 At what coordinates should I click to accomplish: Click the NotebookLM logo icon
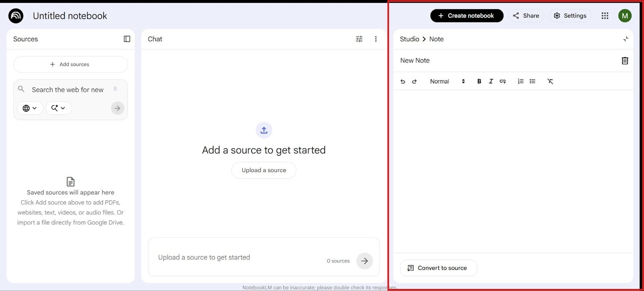click(x=16, y=16)
